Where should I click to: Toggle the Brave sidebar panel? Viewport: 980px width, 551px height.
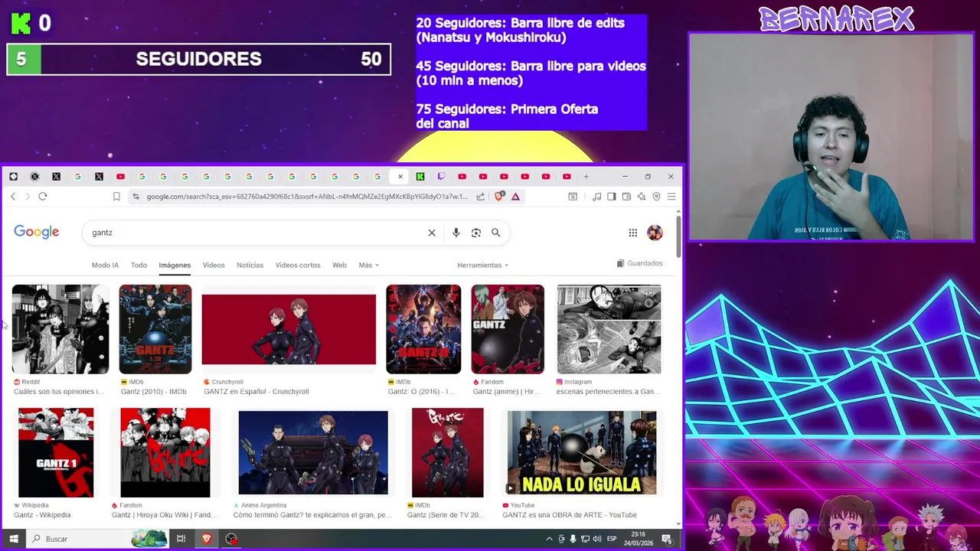pos(611,197)
